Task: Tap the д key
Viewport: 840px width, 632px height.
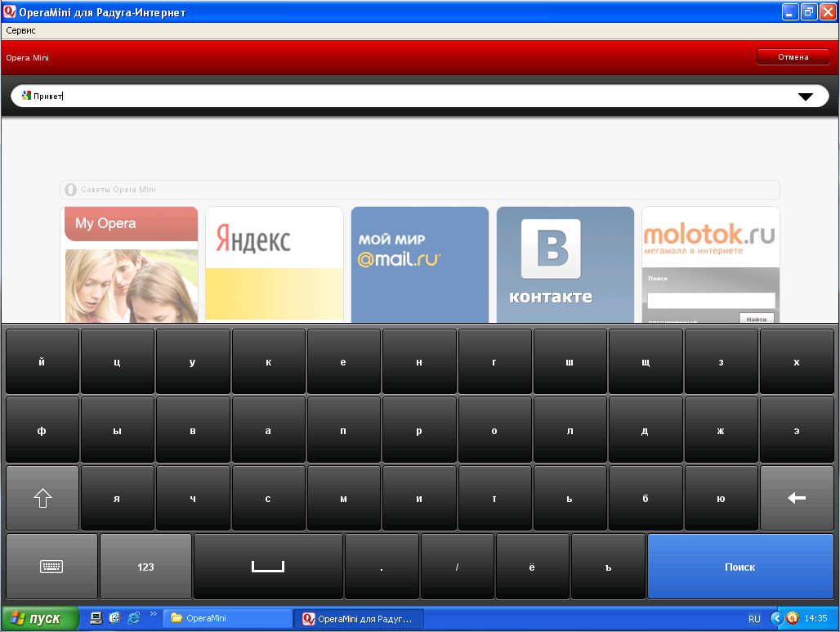Action: tap(646, 430)
